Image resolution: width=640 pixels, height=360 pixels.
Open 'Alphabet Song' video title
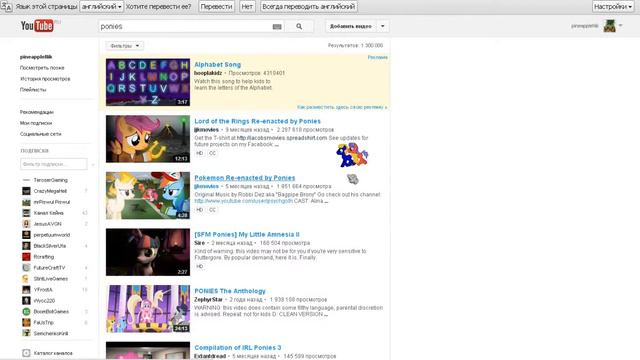218,64
